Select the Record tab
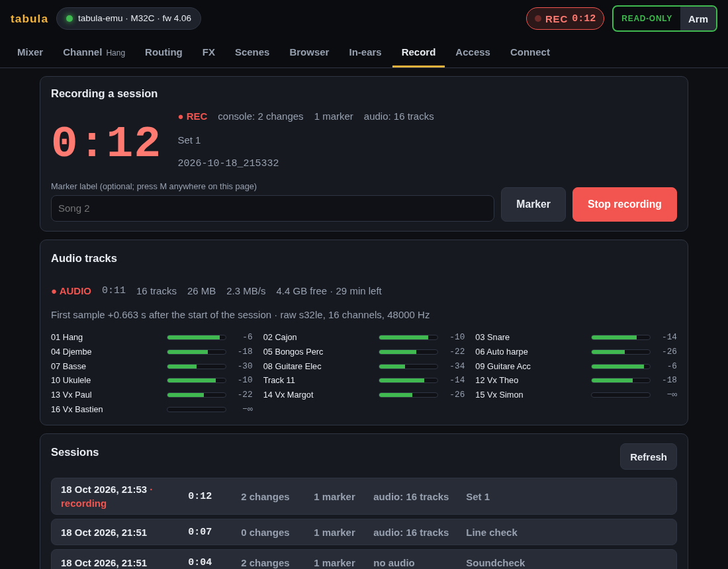Screen dimensions: 728x569 [418, 52]
